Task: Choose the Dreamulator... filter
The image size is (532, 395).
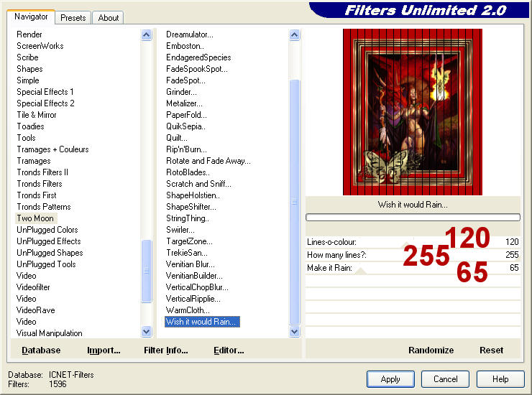Action: [x=190, y=34]
